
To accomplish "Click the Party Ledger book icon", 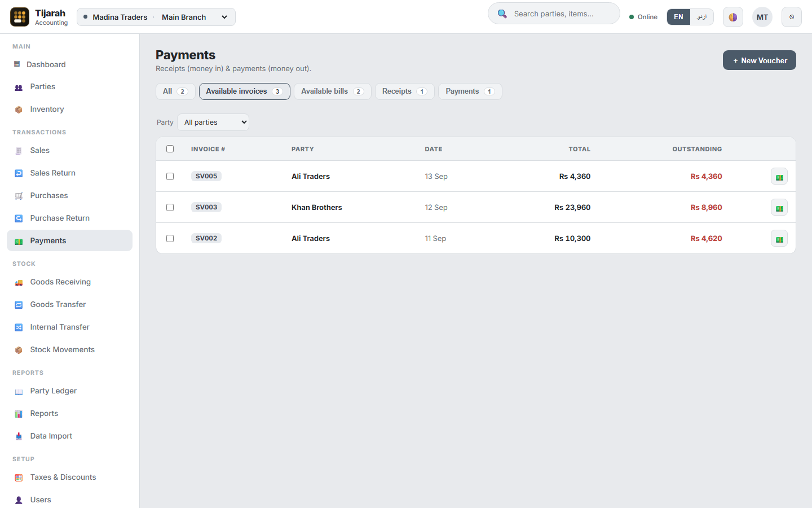I will (x=19, y=391).
